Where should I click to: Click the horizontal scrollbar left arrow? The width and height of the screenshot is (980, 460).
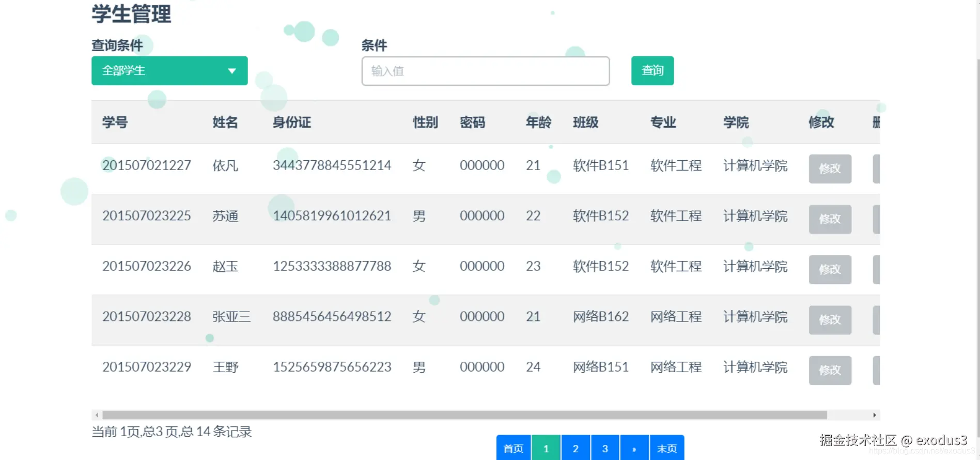click(x=97, y=415)
